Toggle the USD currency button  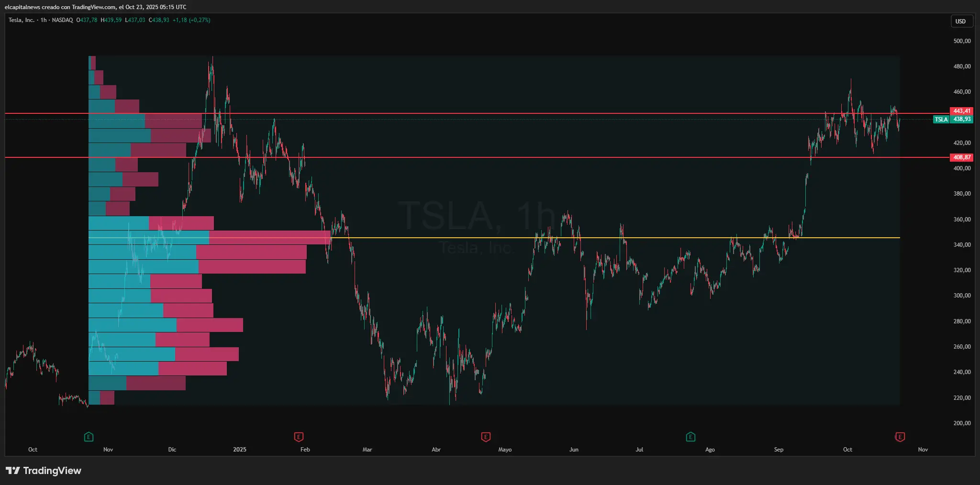[962, 21]
